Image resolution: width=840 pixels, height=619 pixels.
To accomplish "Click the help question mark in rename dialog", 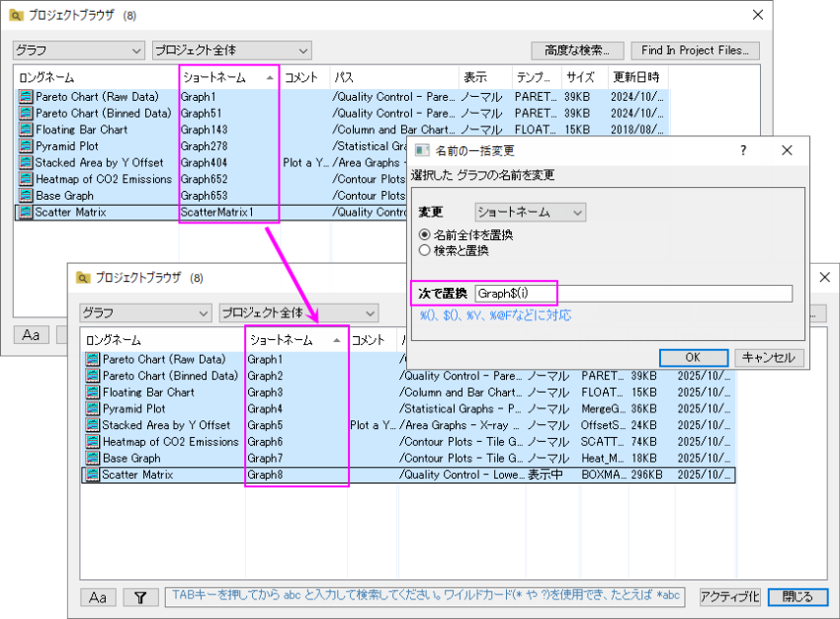I will [x=743, y=150].
